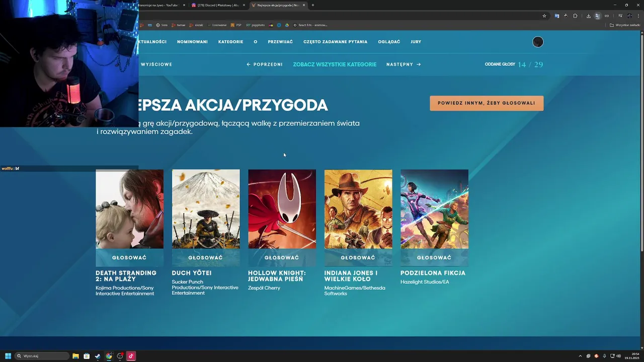Close the Discord tab
Screen dimensions: 644x362
coord(244,5)
